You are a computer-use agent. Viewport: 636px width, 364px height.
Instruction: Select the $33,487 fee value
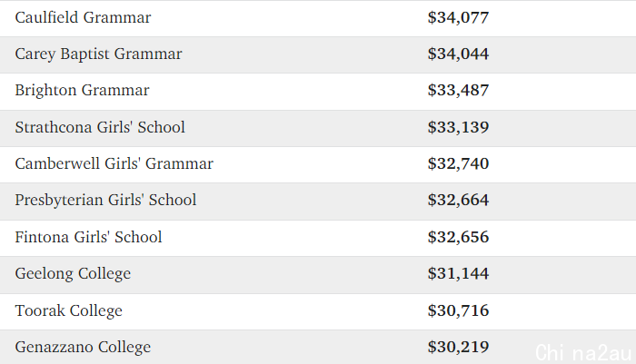coord(458,91)
